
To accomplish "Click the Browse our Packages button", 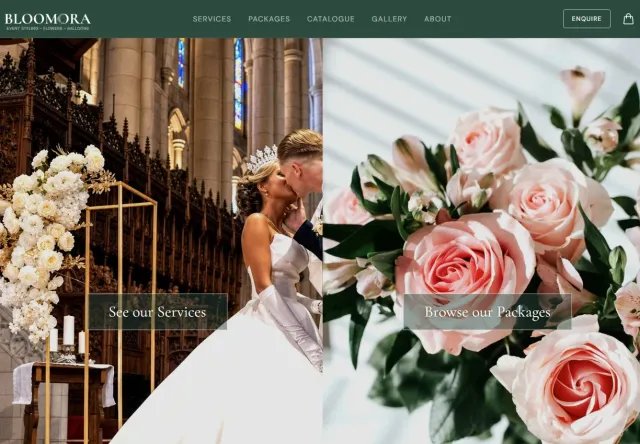I will click(487, 312).
